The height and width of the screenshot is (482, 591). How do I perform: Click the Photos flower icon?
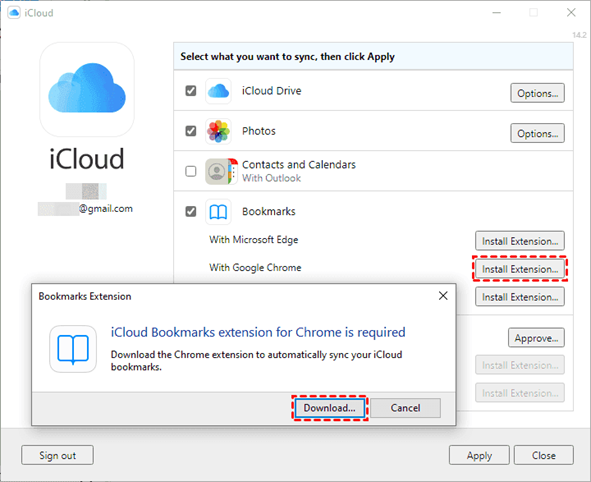pos(218,131)
